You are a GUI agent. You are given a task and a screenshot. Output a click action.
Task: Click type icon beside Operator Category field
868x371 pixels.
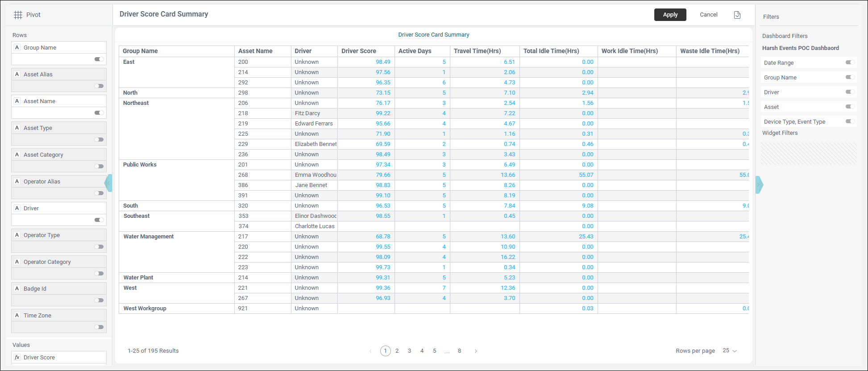[x=17, y=262]
